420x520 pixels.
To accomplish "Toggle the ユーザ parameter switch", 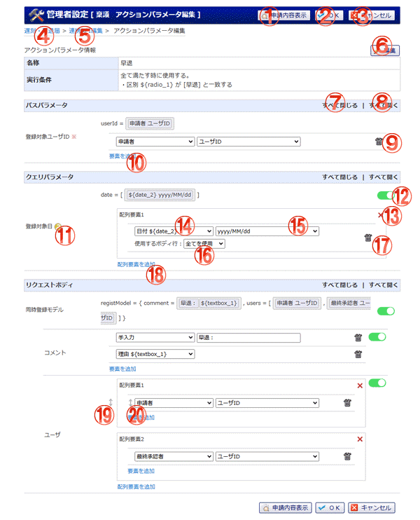I will [377, 383].
